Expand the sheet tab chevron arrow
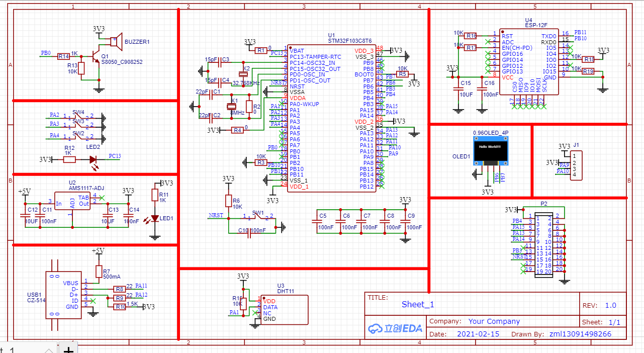This screenshot has width=644, height=353. coord(49,349)
